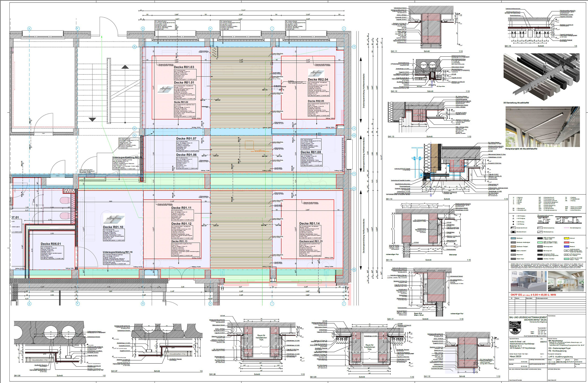Click the Wandaussparung legend symbol
Image resolution: width=588 pixels, height=383 pixels.
540,232
